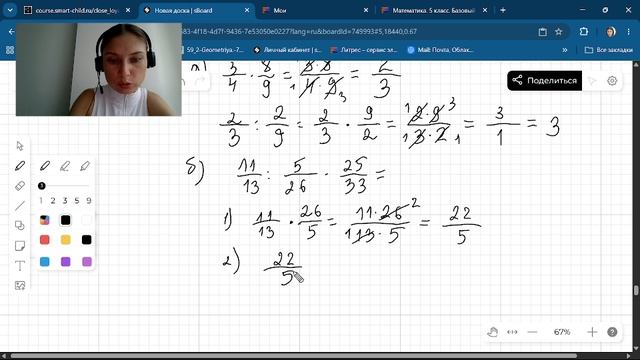Click the vertical scrollbar up arrow

coord(636,64)
